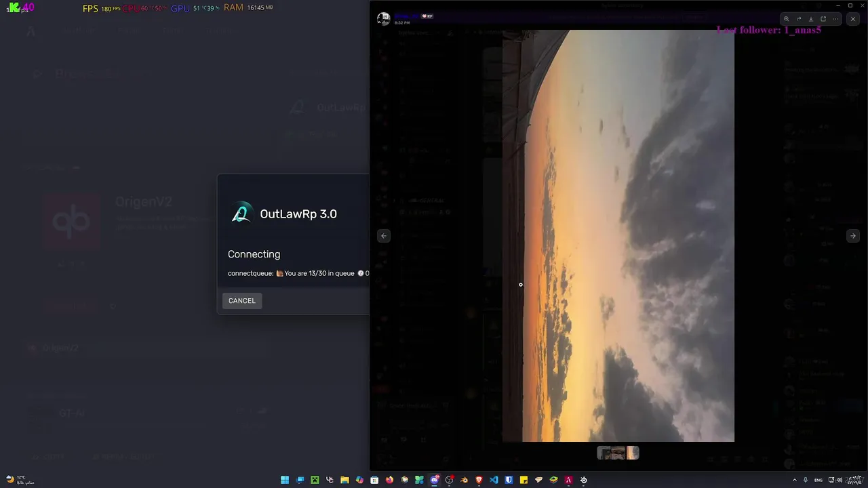Select the middle thumbnail in the image strip
Viewport: 868px width, 488px height.
click(618, 453)
